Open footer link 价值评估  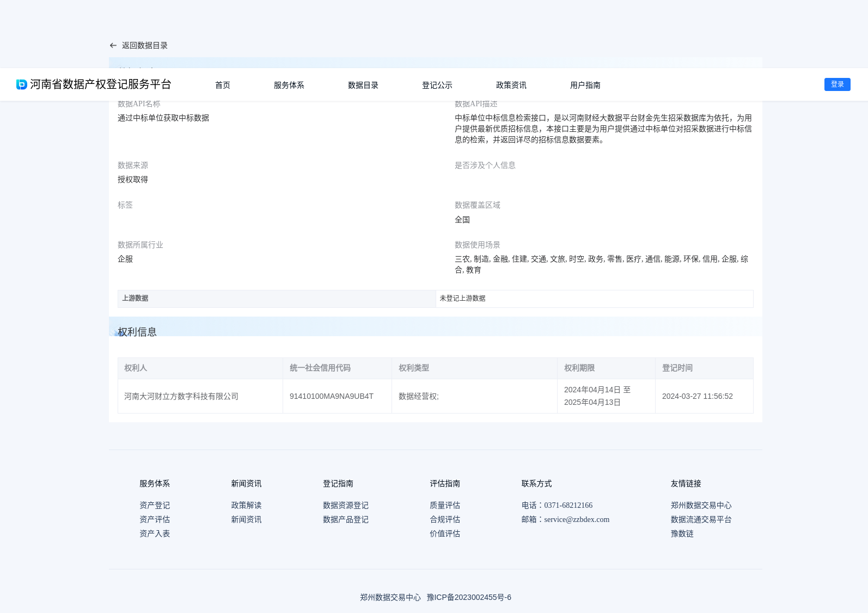445,534
